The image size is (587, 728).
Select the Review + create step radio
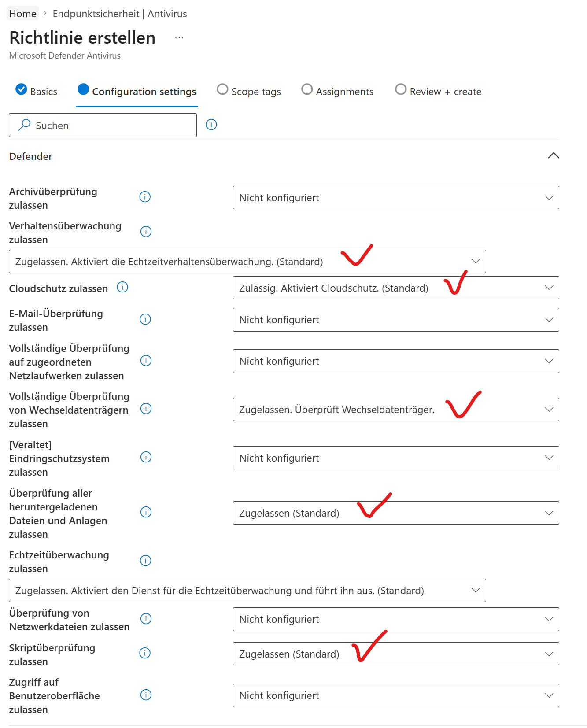[x=401, y=89]
